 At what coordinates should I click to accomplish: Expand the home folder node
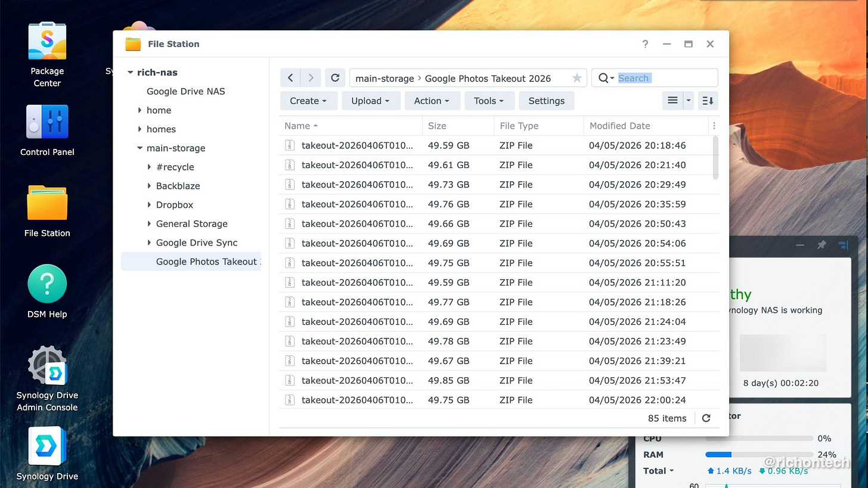(x=139, y=110)
